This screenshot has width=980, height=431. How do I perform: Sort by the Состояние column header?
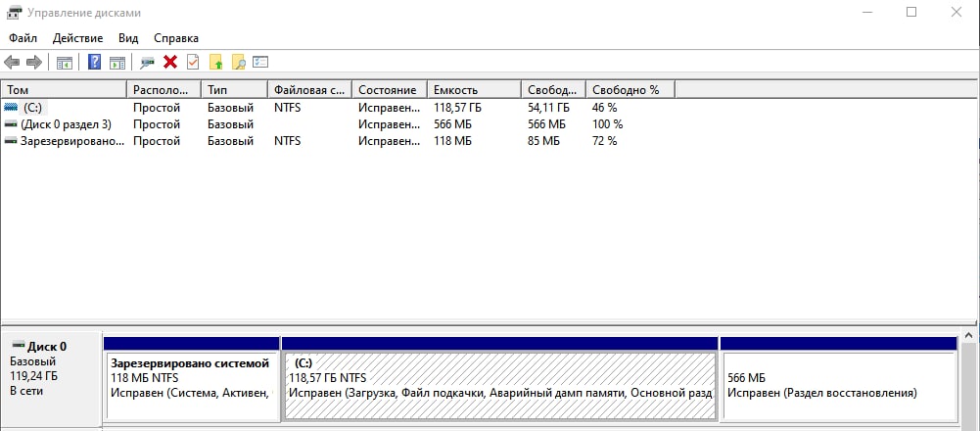click(x=390, y=90)
